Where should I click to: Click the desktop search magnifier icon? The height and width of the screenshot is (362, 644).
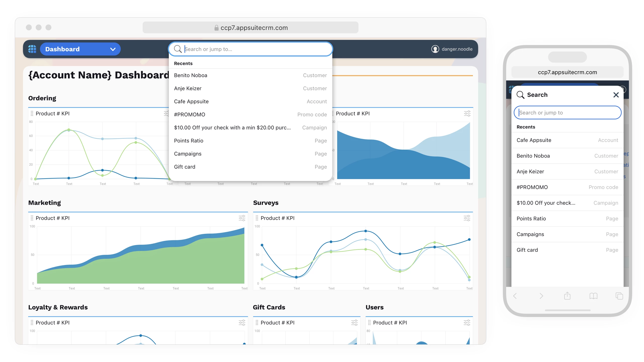(178, 49)
